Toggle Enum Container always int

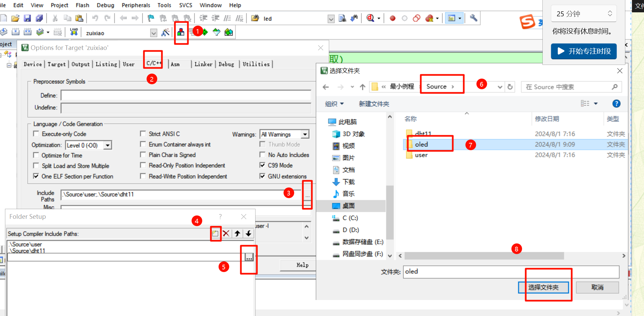tap(143, 144)
